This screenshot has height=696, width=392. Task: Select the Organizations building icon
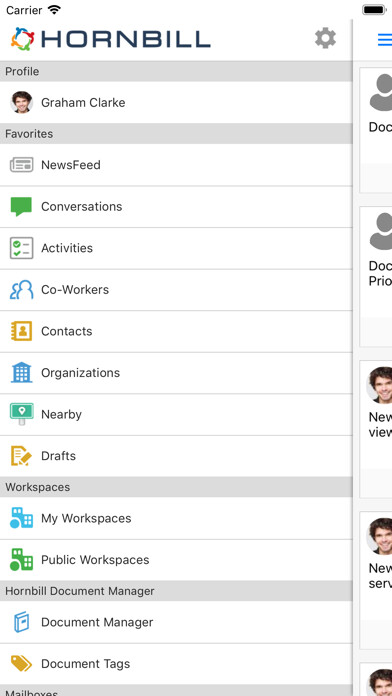[x=21, y=373]
